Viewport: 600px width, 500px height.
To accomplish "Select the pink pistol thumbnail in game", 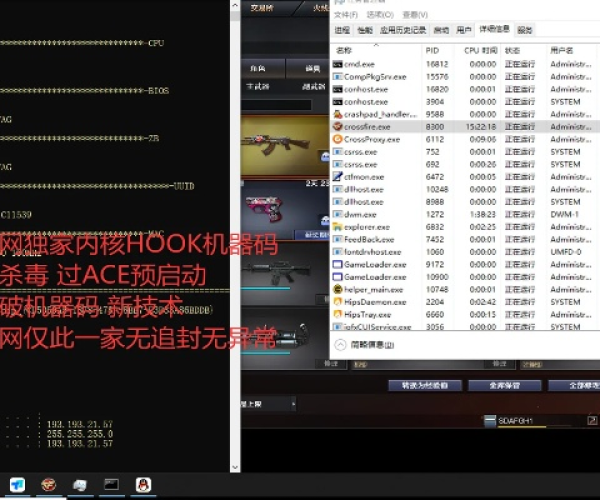I will click(x=285, y=209).
